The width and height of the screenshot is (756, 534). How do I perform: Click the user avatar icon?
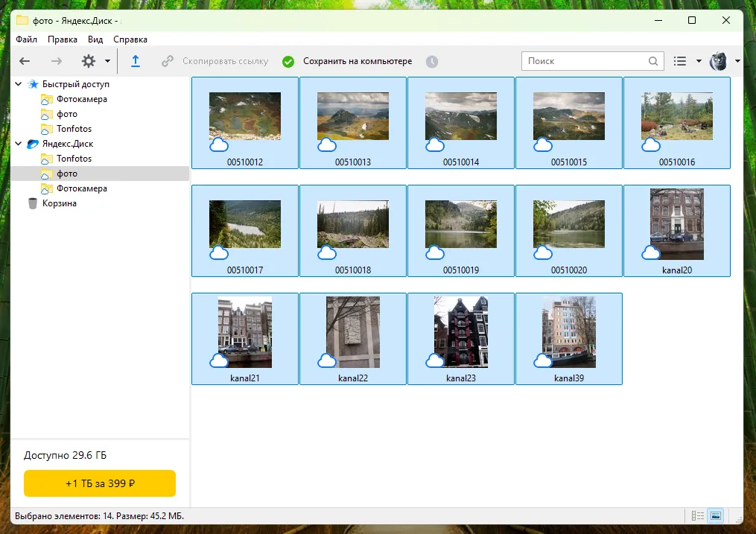718,61
